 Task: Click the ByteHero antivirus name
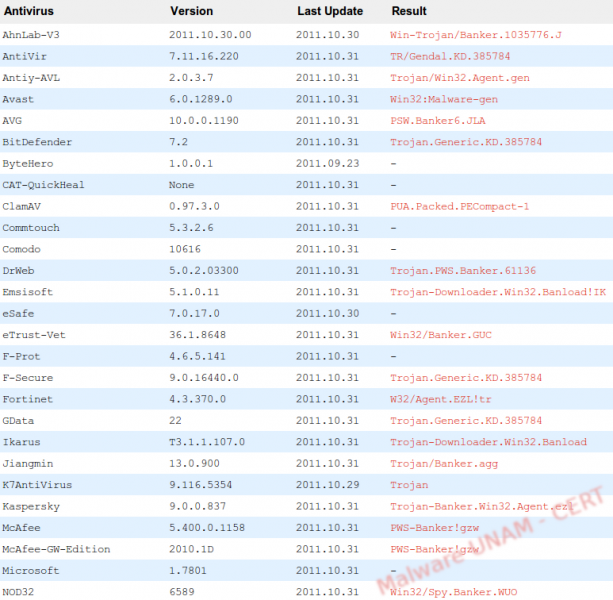pos(28,164)
